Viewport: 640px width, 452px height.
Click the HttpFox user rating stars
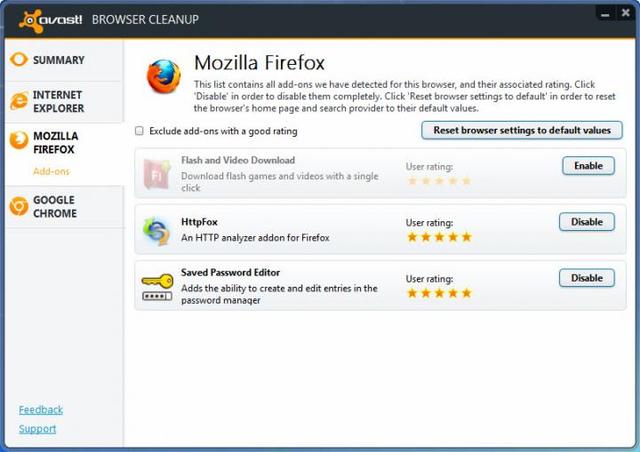(x=438, y=237)
